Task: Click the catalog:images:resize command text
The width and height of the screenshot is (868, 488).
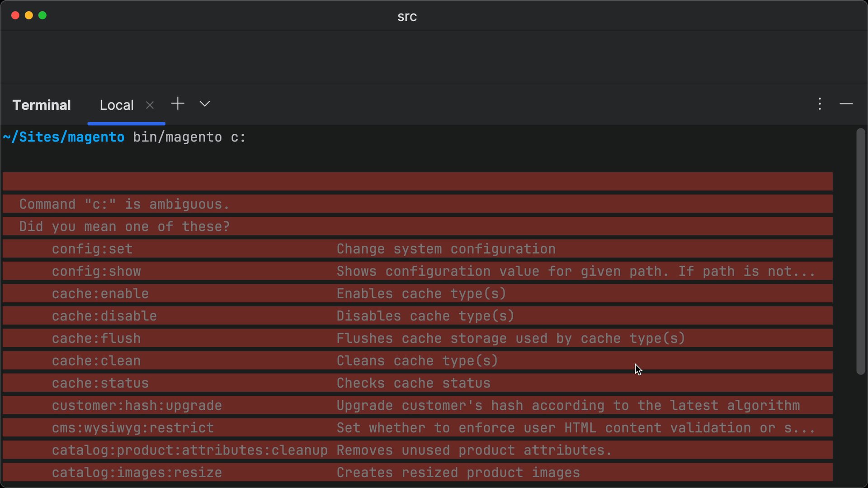Action: pos(137,473)
